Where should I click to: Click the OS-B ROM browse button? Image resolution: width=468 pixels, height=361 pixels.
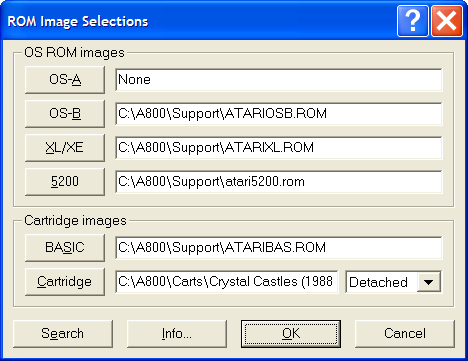tap(65, 114)
